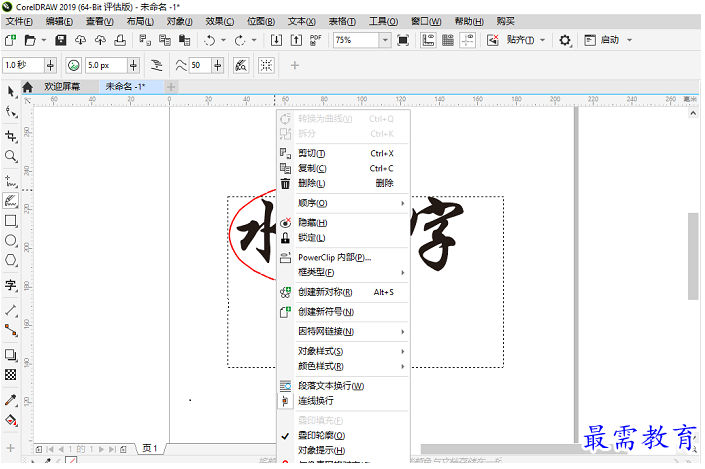The width and height of the screenshot is (705, 469).
Task: Click the Export icon
Action: tap(296, 40)
